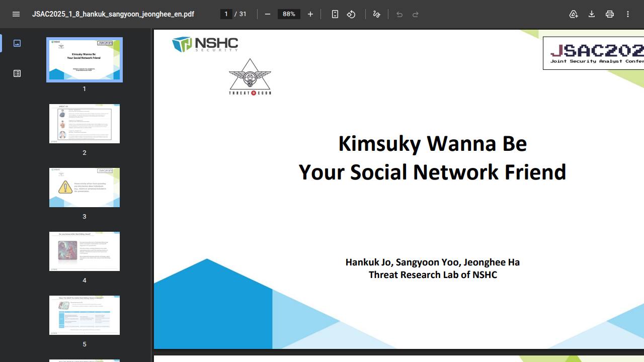Open page 2 thumbnail About Us slide
This screenshot has height=362, width=644.
[x=85, y=124]
